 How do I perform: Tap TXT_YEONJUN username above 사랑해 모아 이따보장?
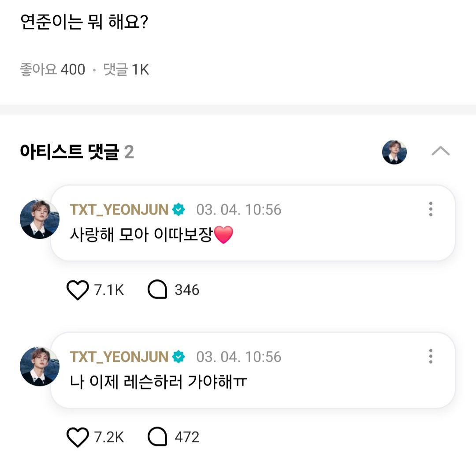119,210
